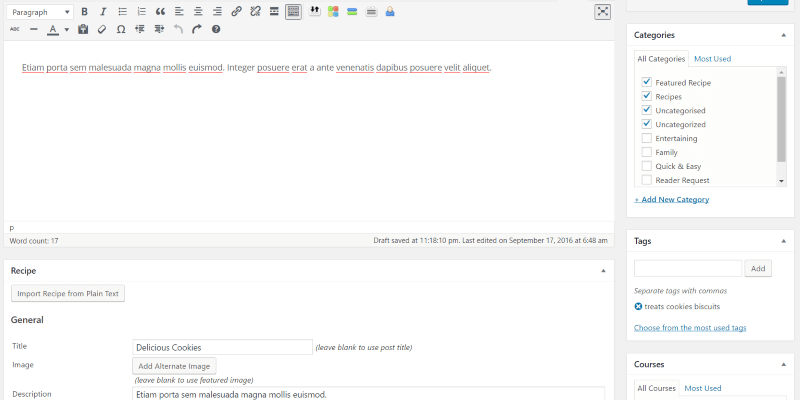Uncheck the Uncategorised category
The height and width of the screenshot is (400, 800).
click(647, 110)
